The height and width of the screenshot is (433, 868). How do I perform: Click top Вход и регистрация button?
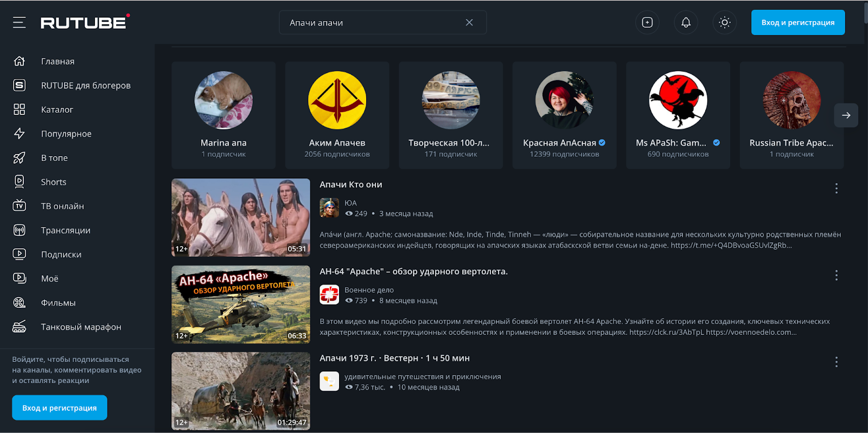[x=798, y=22]
